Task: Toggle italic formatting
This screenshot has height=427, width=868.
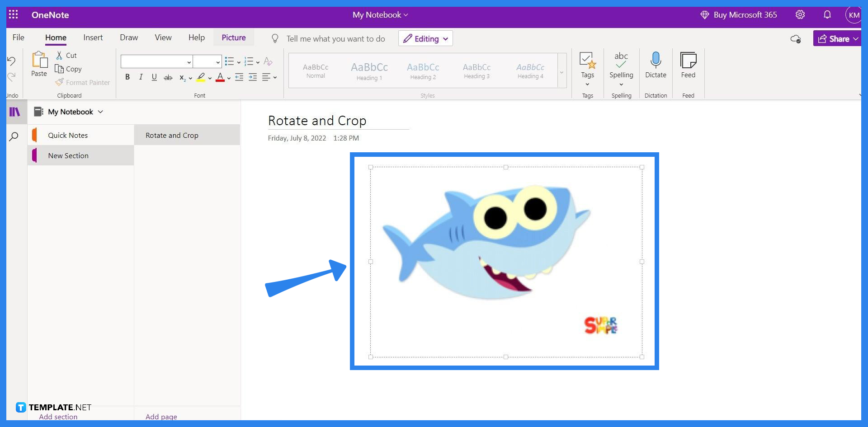Action: coord(141,77)
